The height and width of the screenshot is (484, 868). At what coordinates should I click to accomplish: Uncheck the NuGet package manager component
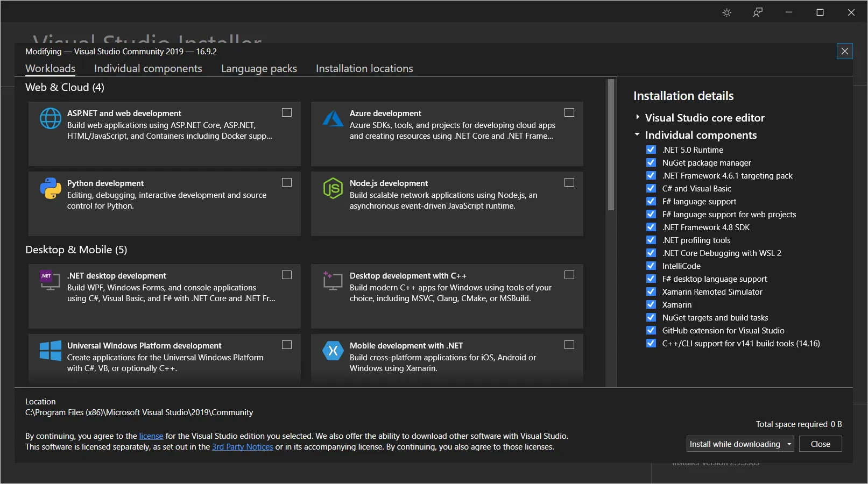coord(651,162)
